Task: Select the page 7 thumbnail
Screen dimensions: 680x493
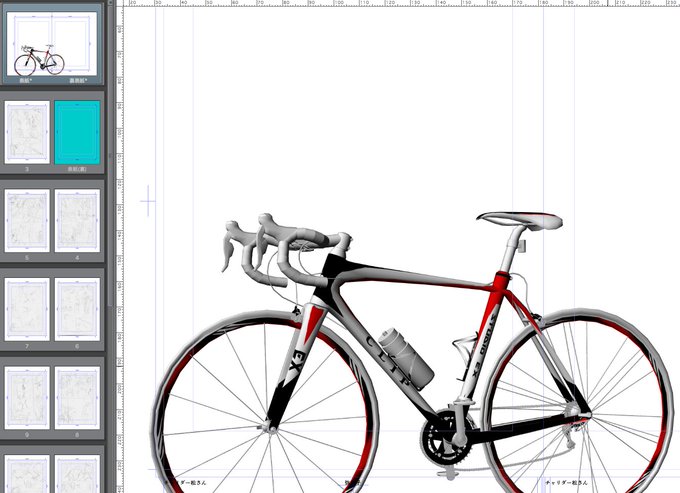Action: (x=27, y=309)
